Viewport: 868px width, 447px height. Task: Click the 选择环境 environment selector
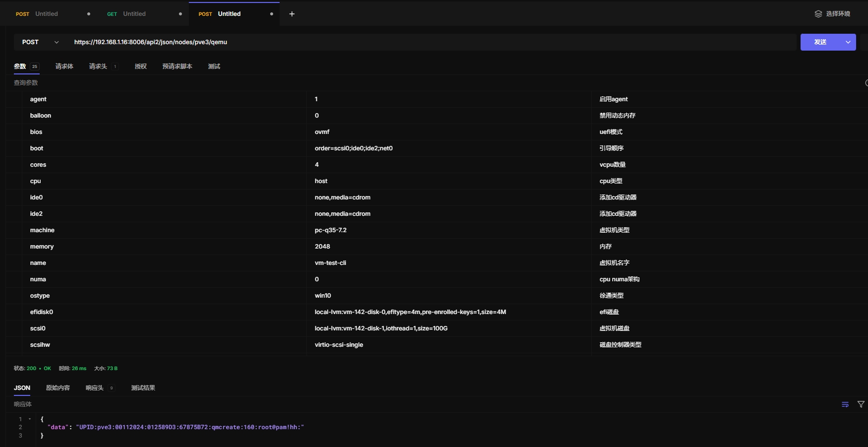pos(838,14)
